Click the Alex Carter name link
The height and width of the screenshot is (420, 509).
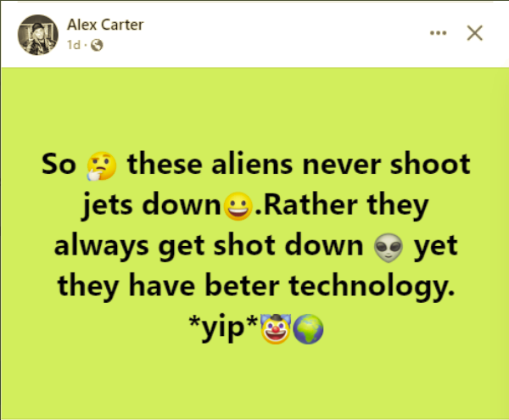click(105, 25)
